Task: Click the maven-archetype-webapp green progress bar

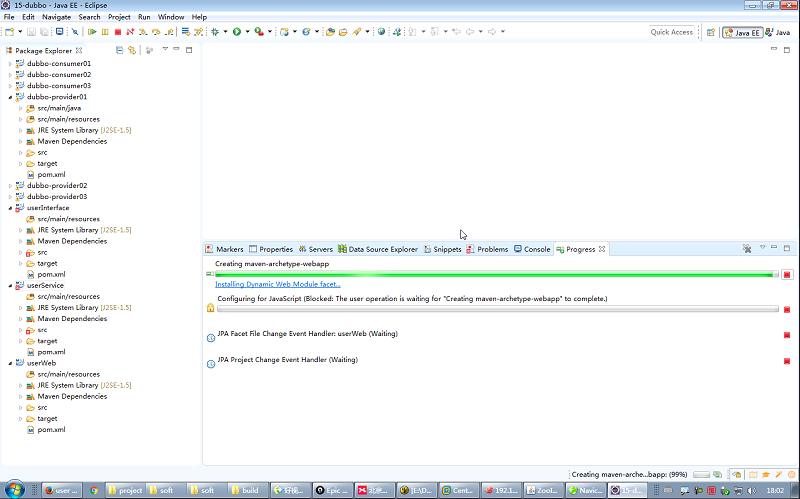Action: tap(495, 274)
